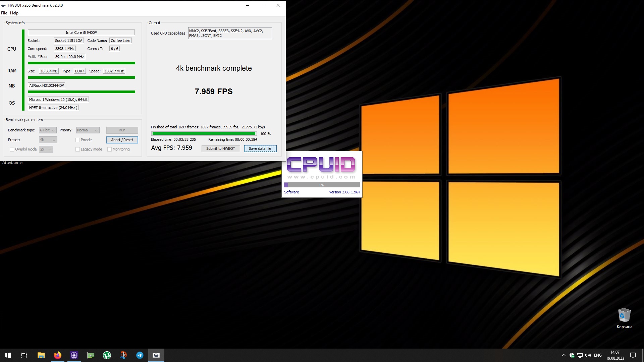This screenshot has height=362, width=644.
Task: Click the Used CPU capabilities text box
Action: [x=230, y=33]
